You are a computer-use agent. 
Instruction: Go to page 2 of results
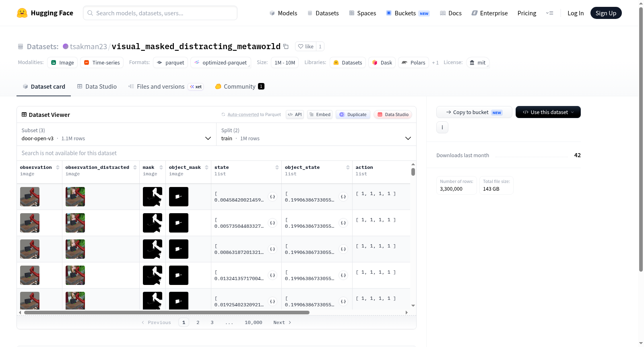click(x=198, y=322)
